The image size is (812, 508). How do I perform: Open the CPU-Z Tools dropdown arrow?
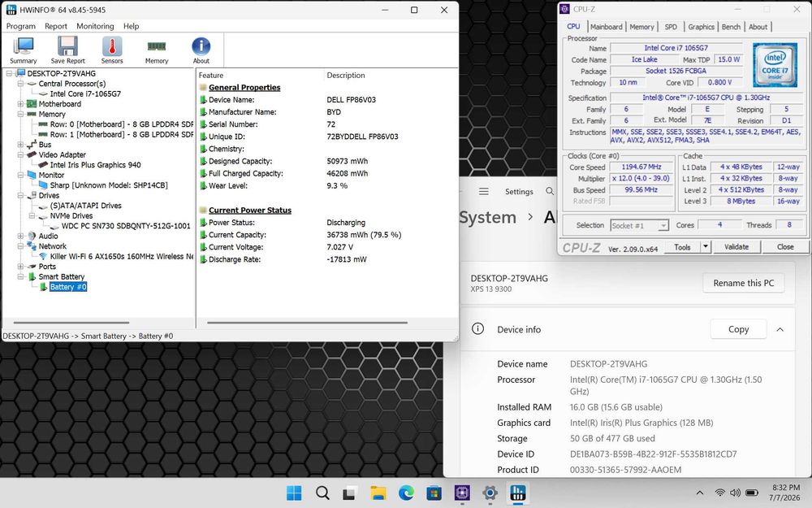[x=706, y=247]
